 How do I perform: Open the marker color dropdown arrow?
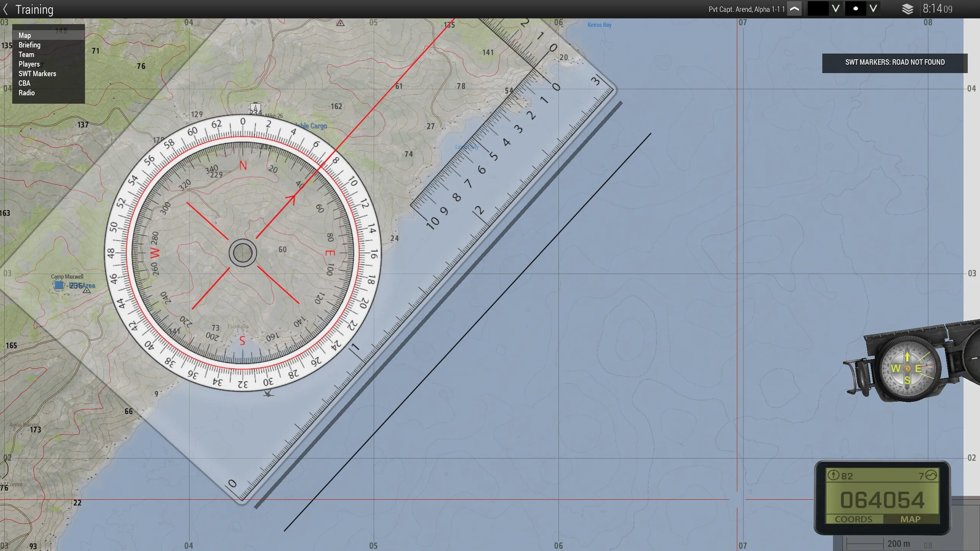point(836,8)
